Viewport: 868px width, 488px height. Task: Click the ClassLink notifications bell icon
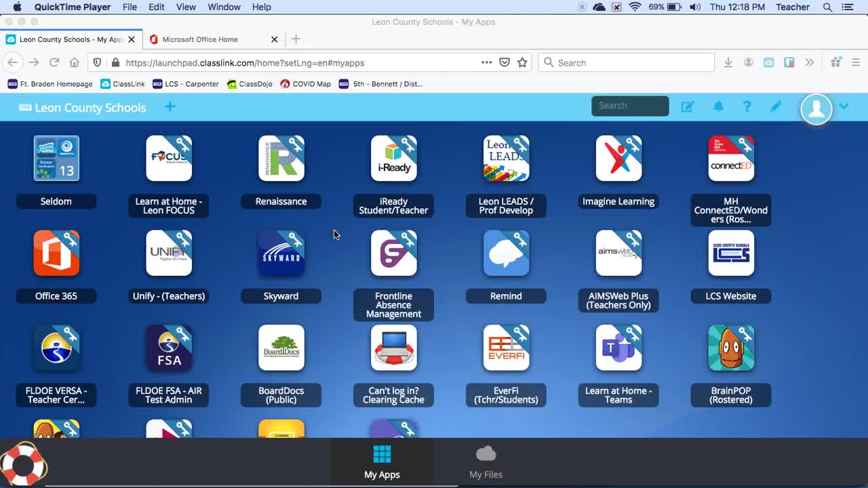(718, 106)
